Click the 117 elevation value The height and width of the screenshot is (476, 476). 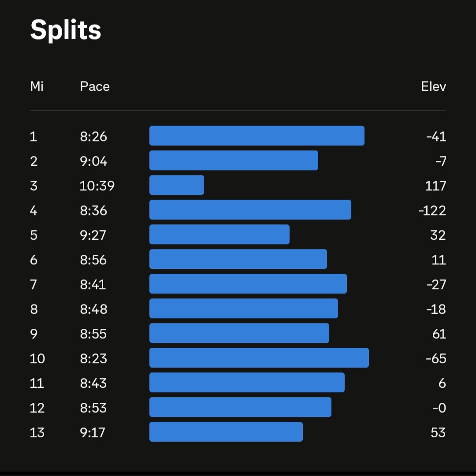tap(435, 186)
